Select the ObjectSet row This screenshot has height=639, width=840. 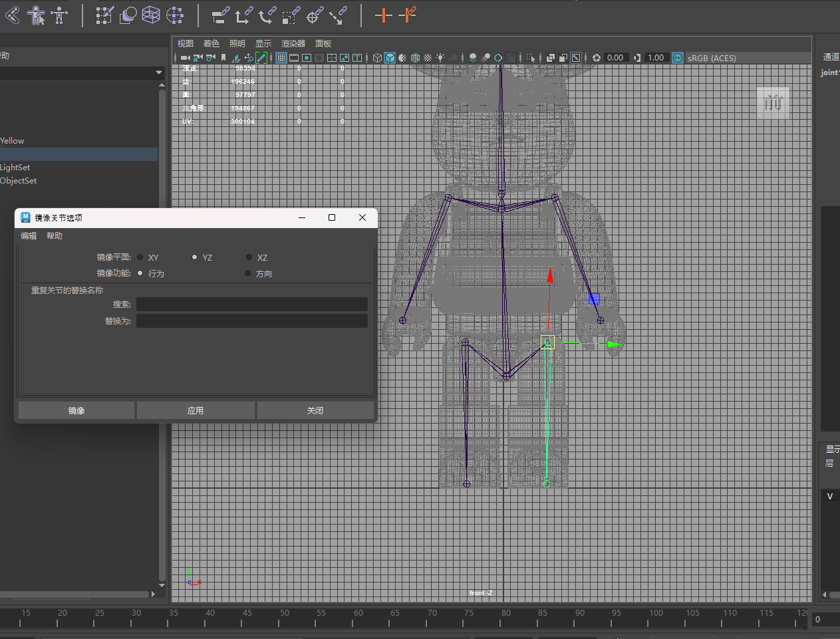coord(78,181)
